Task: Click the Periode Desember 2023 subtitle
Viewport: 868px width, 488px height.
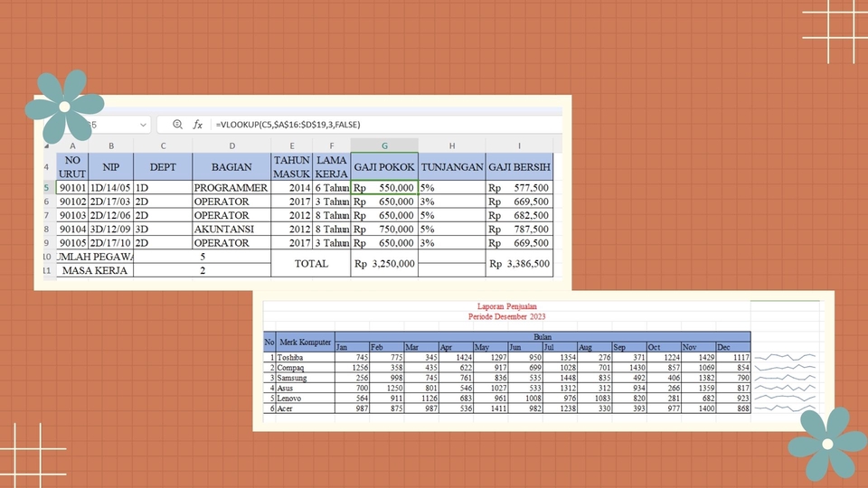Action: click(x=506, y=316)
